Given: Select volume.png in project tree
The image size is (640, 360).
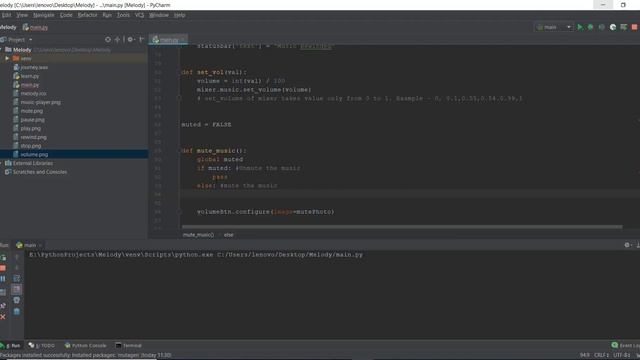Looking at the screenshot, I should (x=30, y=155).
